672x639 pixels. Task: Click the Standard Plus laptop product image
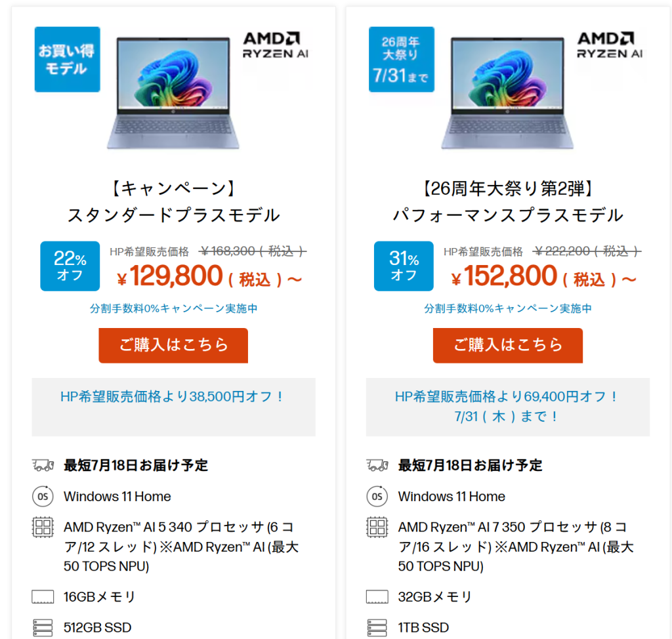(173, 93)
